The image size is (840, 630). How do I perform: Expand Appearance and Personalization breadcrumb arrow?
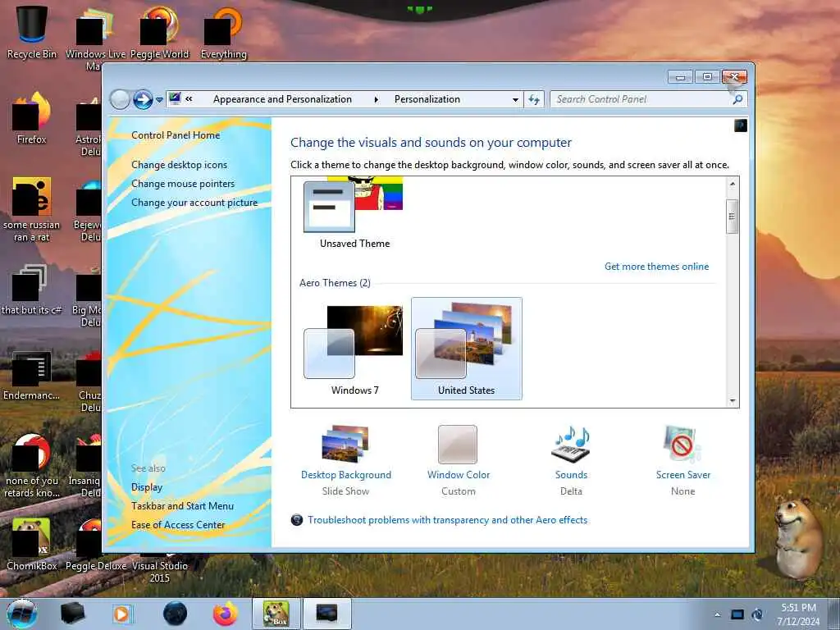(376, 99)
